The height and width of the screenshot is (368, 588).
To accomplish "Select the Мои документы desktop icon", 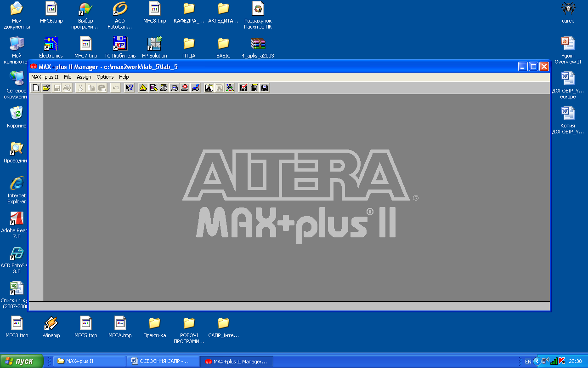I will click(x=17, y=16).
